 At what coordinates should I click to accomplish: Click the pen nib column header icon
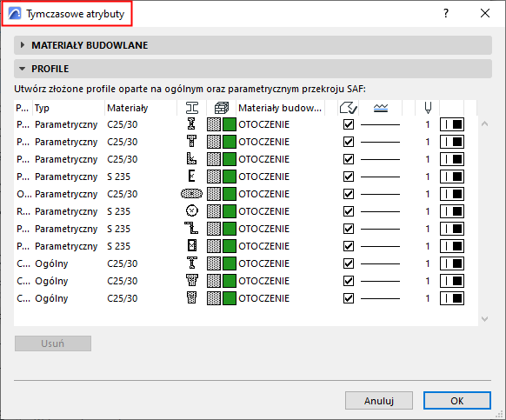click(428, 108)
